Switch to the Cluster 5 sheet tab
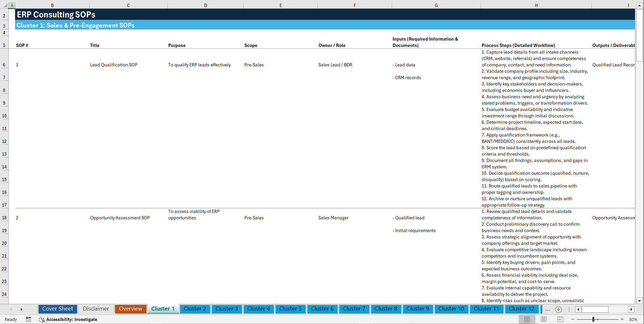The width and height of the screenshot is (644, 324). pos(290,309)
